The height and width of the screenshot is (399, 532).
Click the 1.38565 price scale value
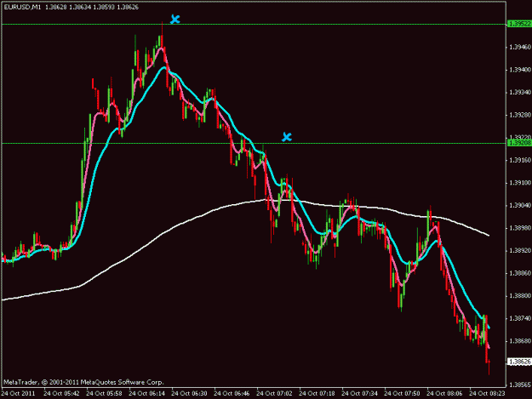520,385
